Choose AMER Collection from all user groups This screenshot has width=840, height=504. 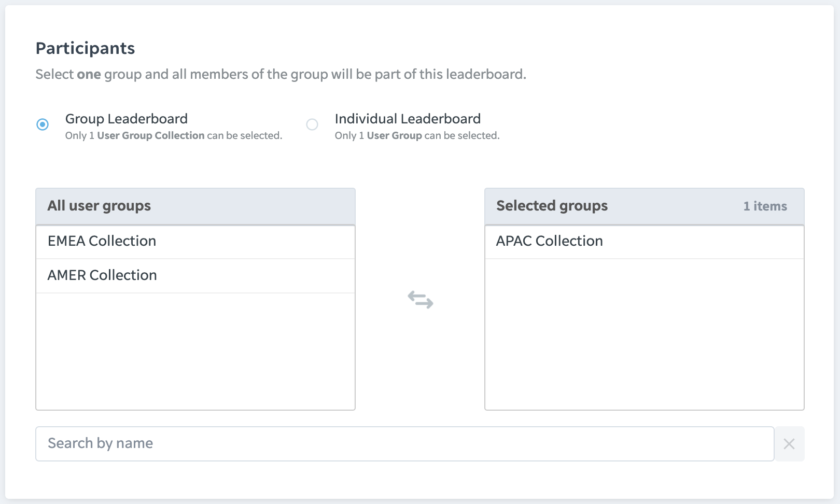(195, 276)
